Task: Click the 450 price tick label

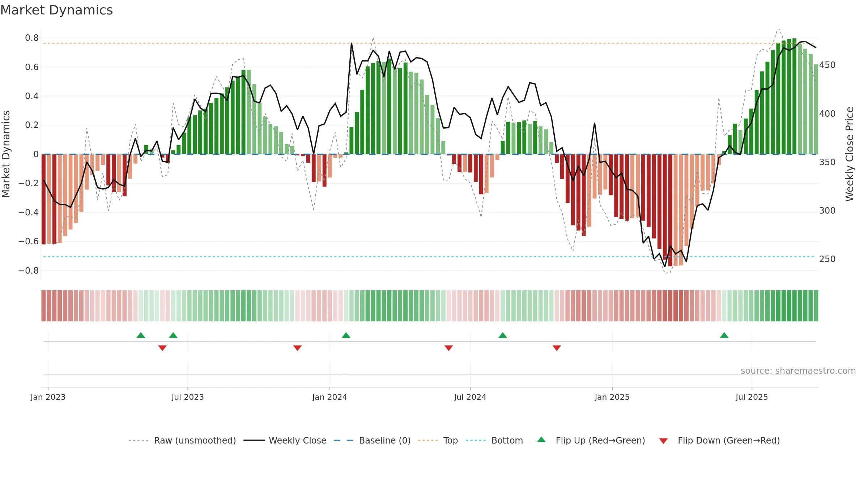Action: tap(827, 65)
